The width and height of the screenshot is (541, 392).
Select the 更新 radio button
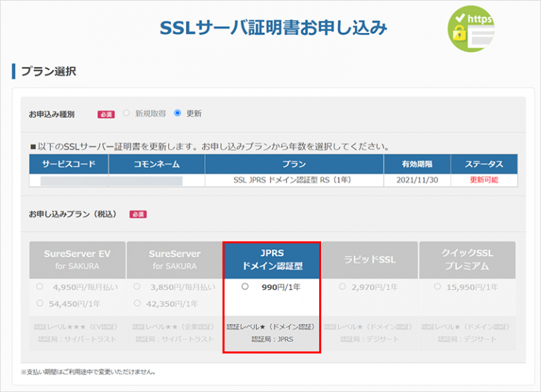tap(178, 113)
